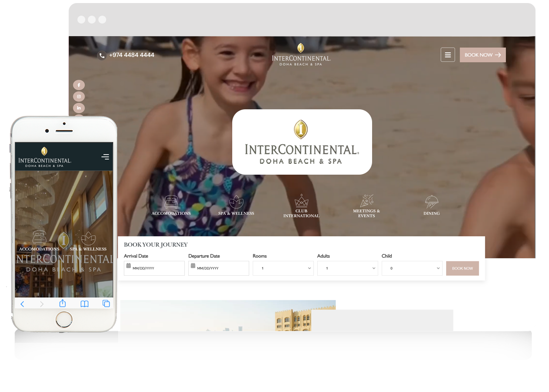Tap the back arrow in phone browser
This screenshot has width=549, height=392.
tap(23, 304)
